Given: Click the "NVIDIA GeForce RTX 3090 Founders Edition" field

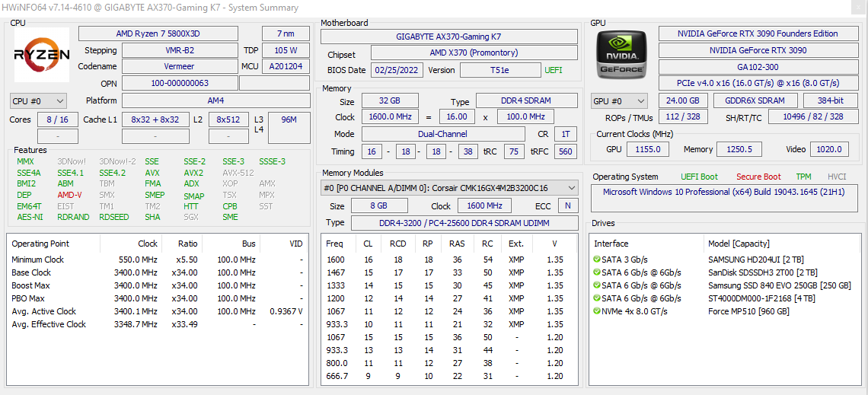Looking at the screenshot, I should tap(758, 33).
